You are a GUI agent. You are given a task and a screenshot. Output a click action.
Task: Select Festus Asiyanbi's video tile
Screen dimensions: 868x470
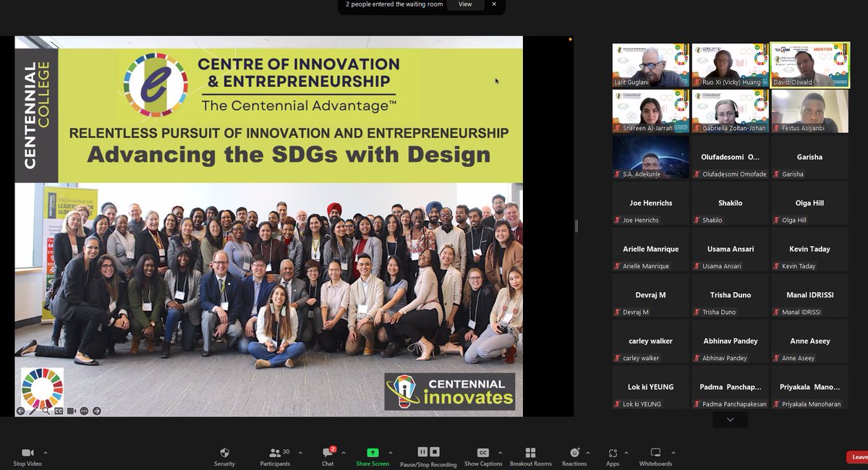pyautogui.click(x=809, y=111)
